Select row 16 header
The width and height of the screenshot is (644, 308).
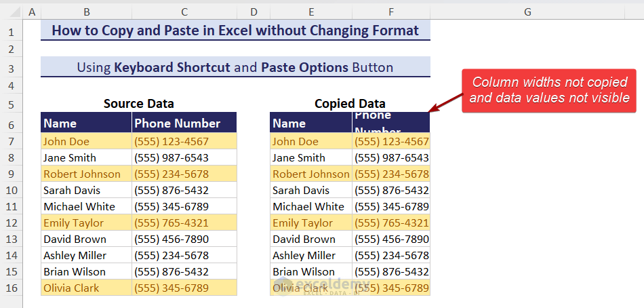(x=11, y=288)
